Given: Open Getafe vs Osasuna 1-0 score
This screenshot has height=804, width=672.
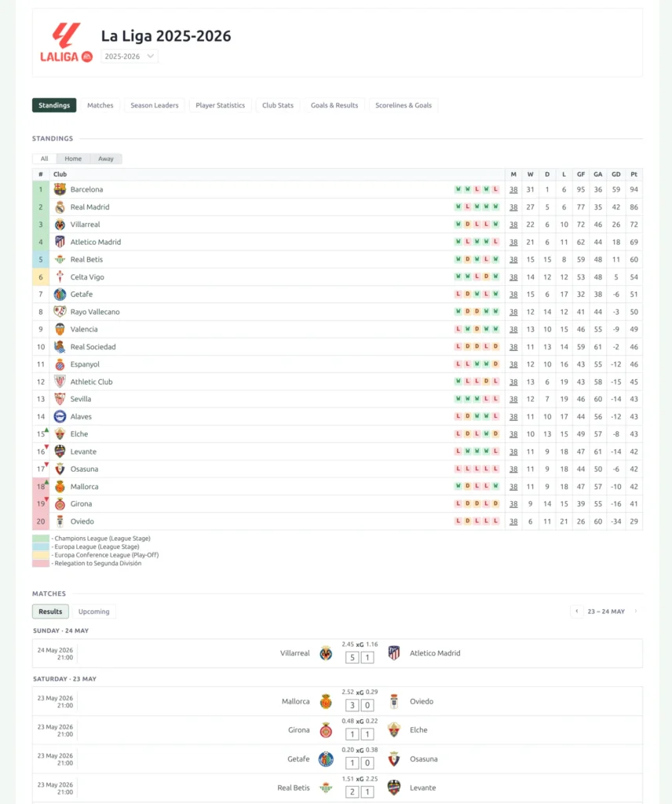Looking at the screenshot, I should click(x=360, y=763).
